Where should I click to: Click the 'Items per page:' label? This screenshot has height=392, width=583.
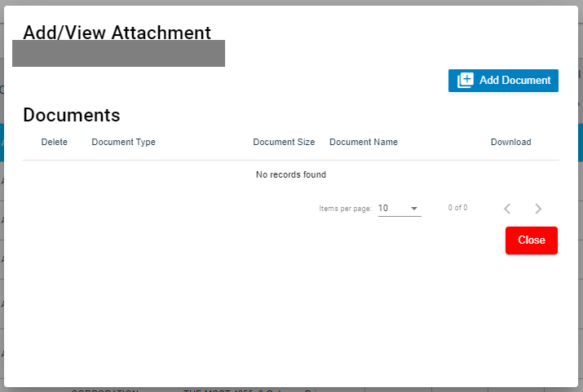click(x=345, y=209)
